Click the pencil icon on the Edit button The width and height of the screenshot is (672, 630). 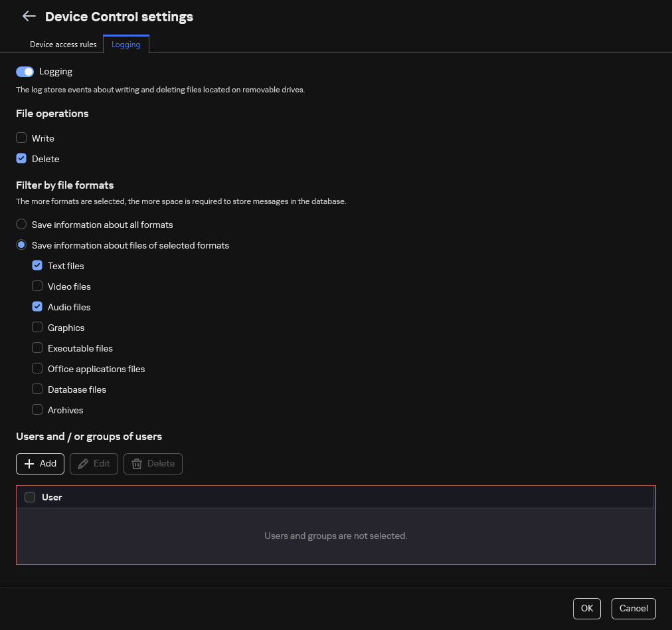83,463
